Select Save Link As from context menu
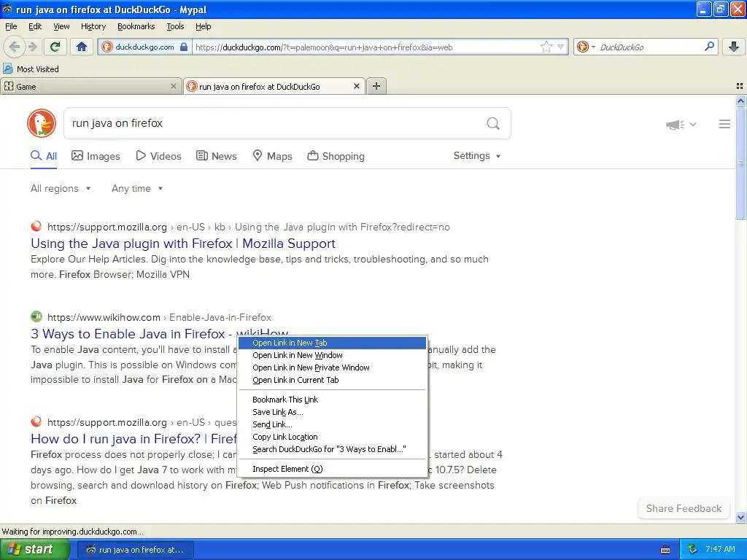Screen dimensions: 747x560 point(332,412)
